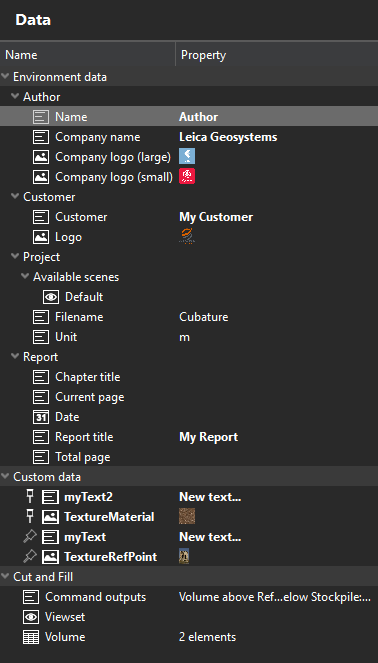Collapse the Cut and Fill section
This screenshot has height=663, width=378.
click(5, 577)
